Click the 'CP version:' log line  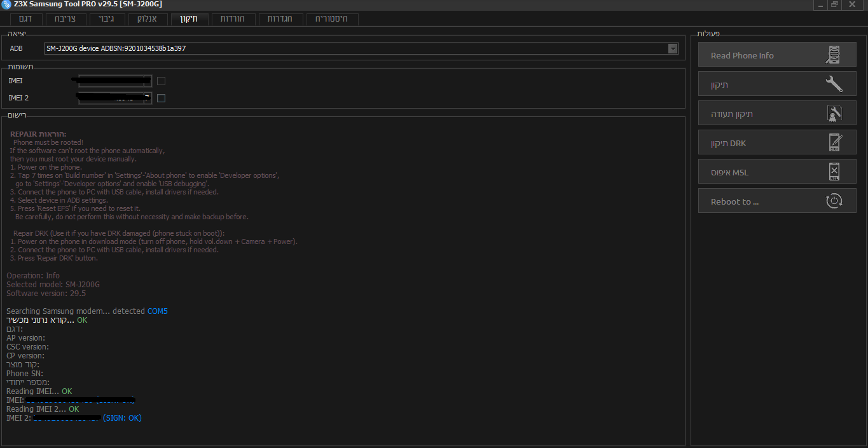point(25,356)
